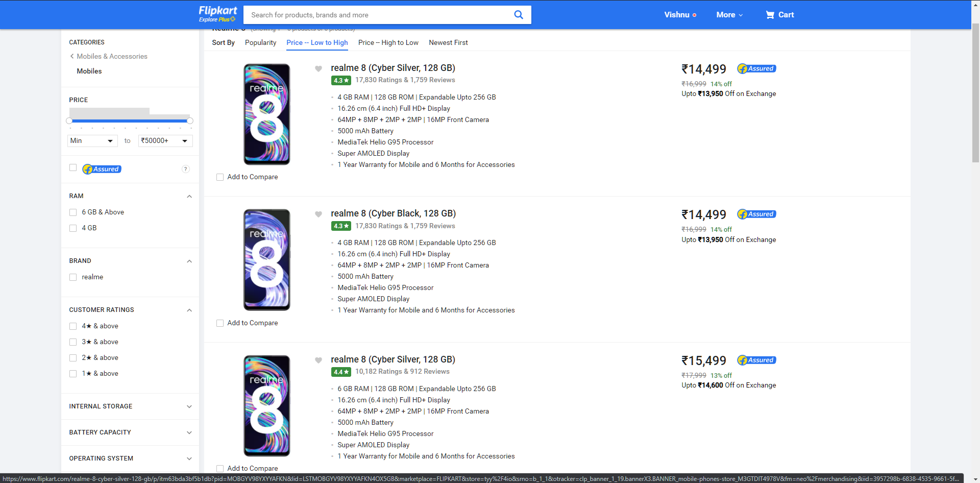Select 3★ & above rating filter
The image size is (980, 483).
pyautogui.click(x=73, y=342)
